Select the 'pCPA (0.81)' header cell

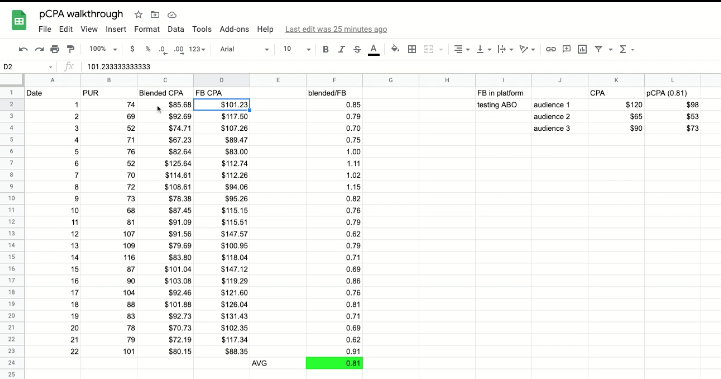(x=672, y=93)
